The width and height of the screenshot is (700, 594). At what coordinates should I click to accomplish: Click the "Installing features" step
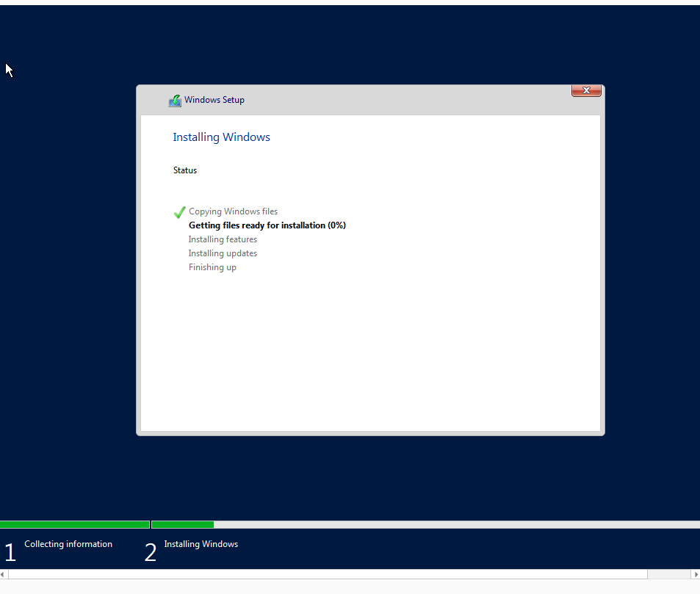[223, 239]
